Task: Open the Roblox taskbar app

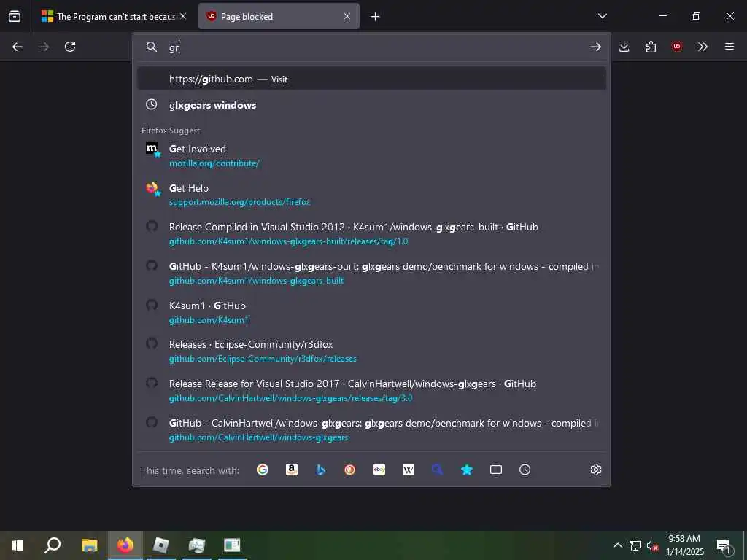Action: tap(161, 545)
